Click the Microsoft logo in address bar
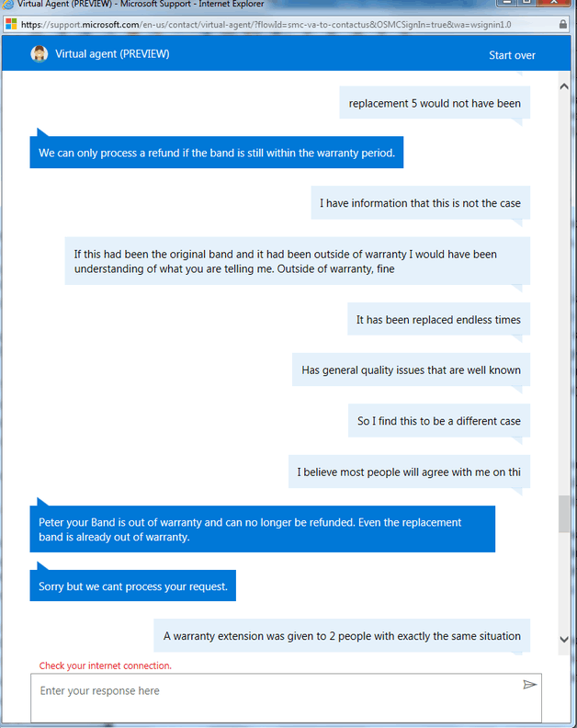This screenshot has width=577, height=728. (x=11, y=24)
